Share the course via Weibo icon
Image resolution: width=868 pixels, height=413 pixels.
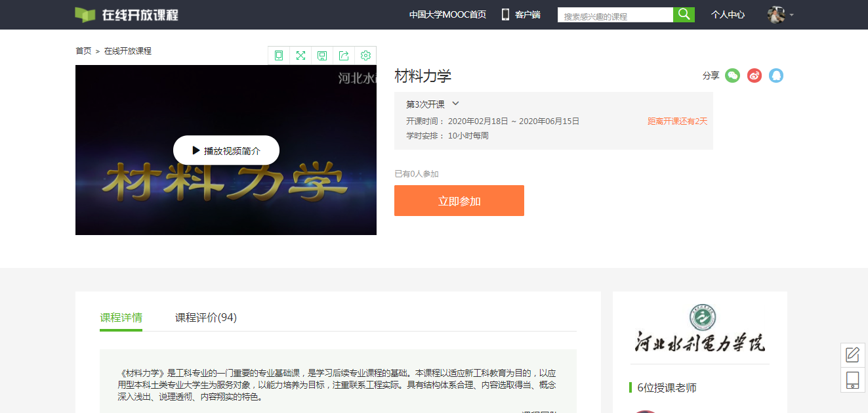(754, 76)
